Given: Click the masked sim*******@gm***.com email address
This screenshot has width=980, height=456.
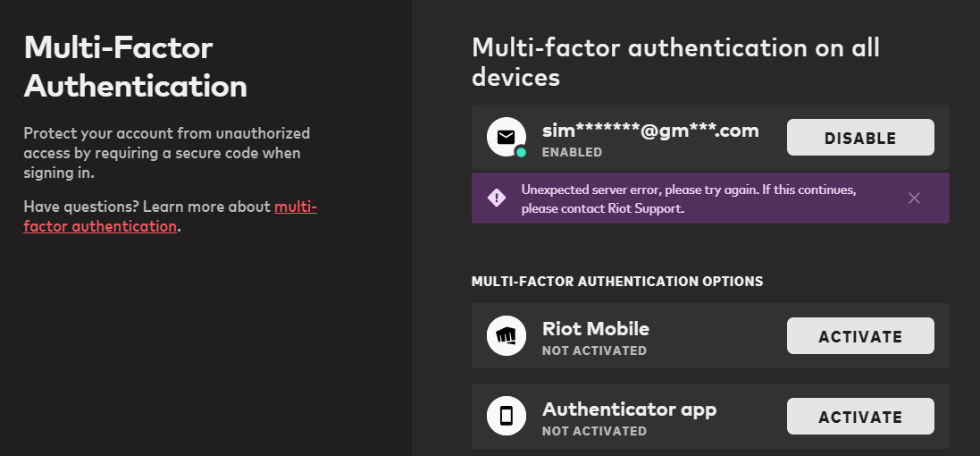Looking at the screenshot, I should [650, 131].
